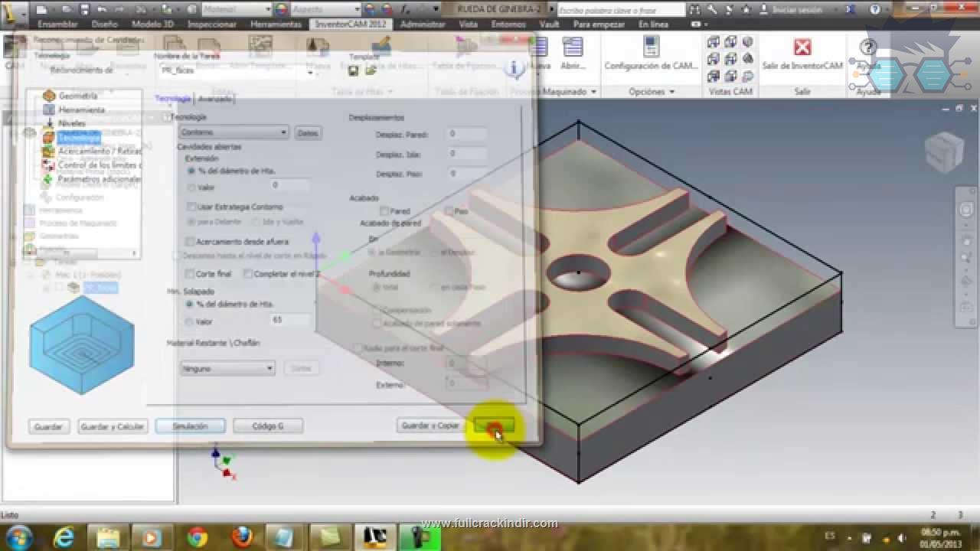Click the Simulación button
Screen dimensions: 980x551
pos(190,426)
